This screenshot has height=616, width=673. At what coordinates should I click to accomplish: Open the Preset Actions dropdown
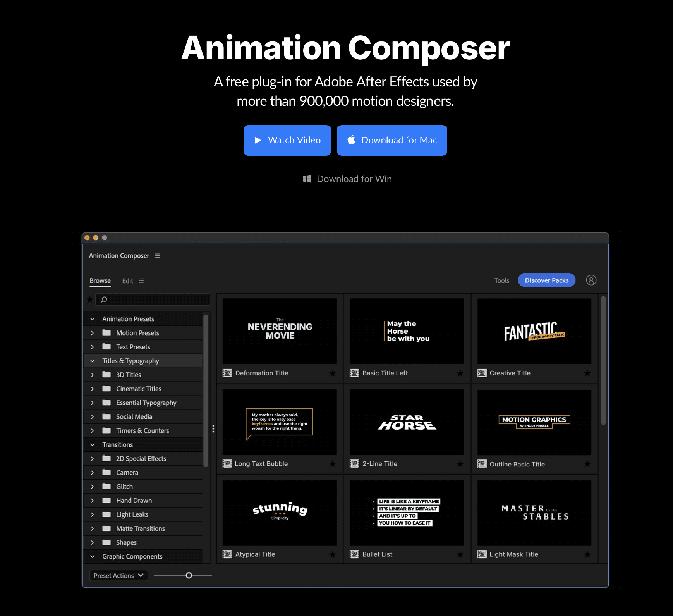click(x=119, y=576)
